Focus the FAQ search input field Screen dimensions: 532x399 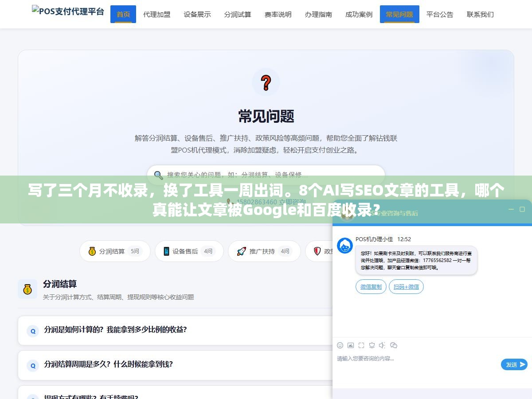click(x=266, y=175)
